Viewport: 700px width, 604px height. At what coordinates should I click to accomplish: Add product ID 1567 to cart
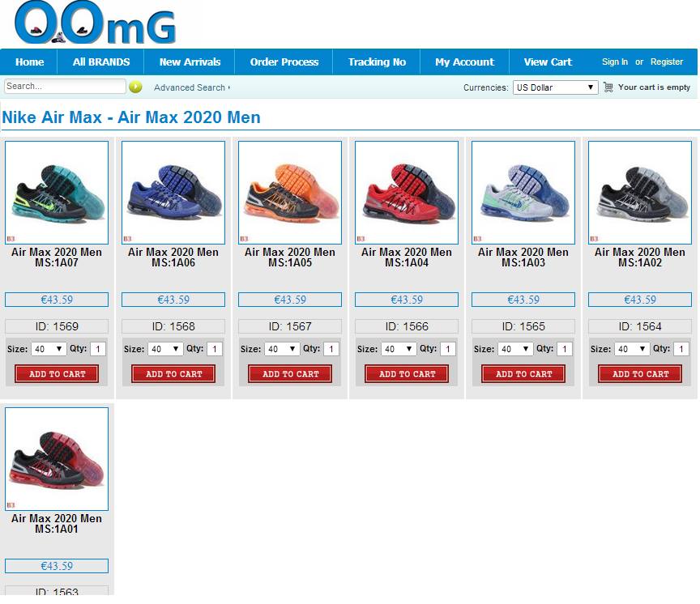[x=290, y=374]
